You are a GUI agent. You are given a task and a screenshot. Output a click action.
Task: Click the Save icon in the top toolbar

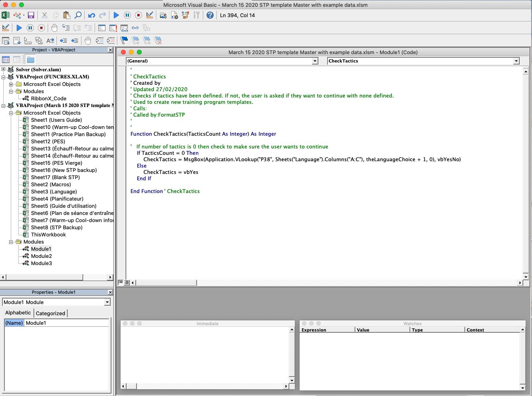(x=31, y=16)
